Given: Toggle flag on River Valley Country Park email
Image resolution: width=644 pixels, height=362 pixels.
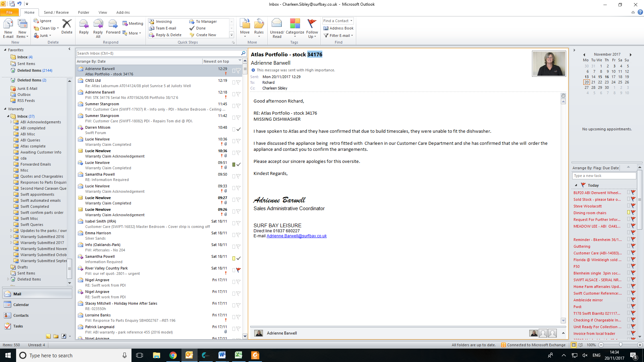Looking at the screenshot, I should (238, 270).
